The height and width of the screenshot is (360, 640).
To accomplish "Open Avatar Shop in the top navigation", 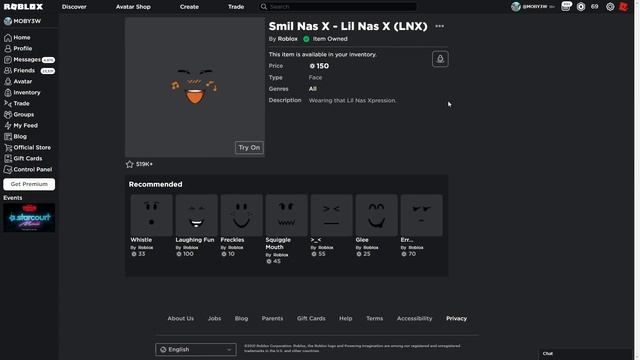I will [x=133, y=7].
